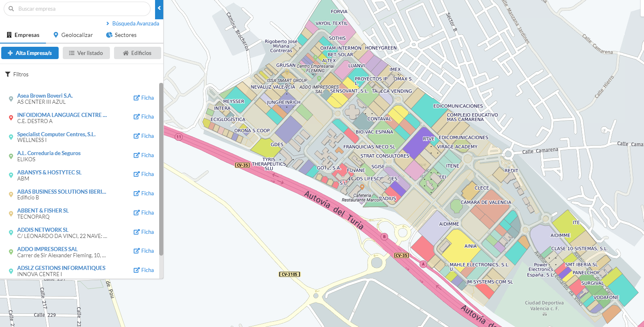
Task: Click the Cafetería Restaurante Marconi map marker
Action: click(362, 187)
